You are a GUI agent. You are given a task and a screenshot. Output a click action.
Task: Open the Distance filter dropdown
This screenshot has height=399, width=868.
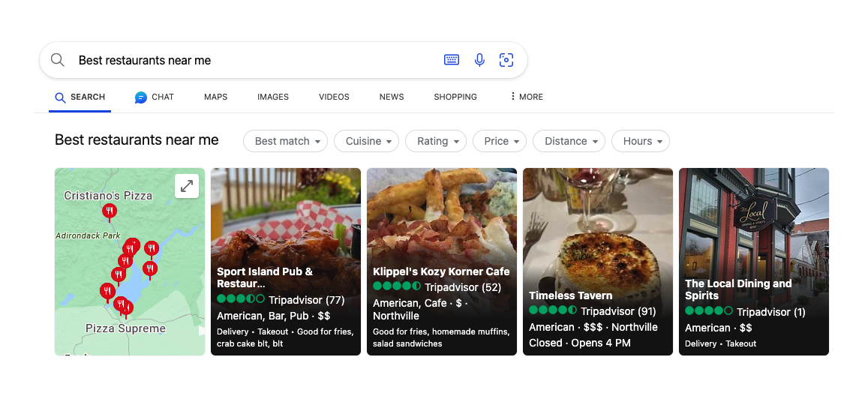click(x=569, y=141)
